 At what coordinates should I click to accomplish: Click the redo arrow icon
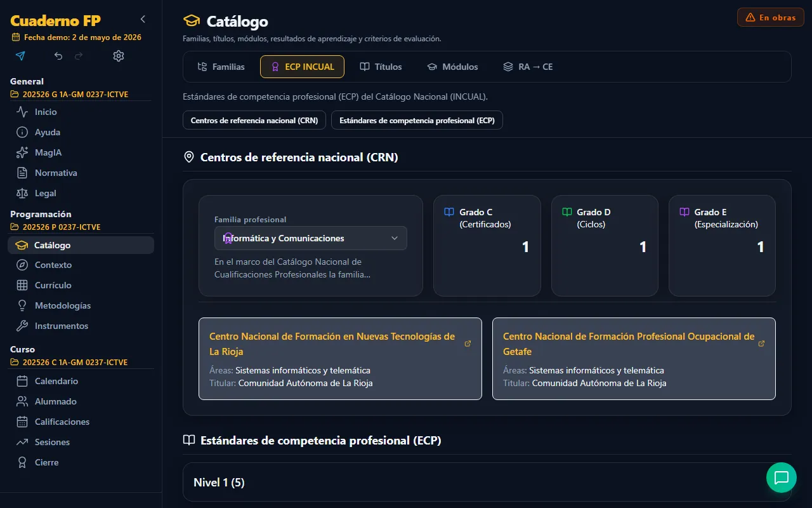click(79, 56)
